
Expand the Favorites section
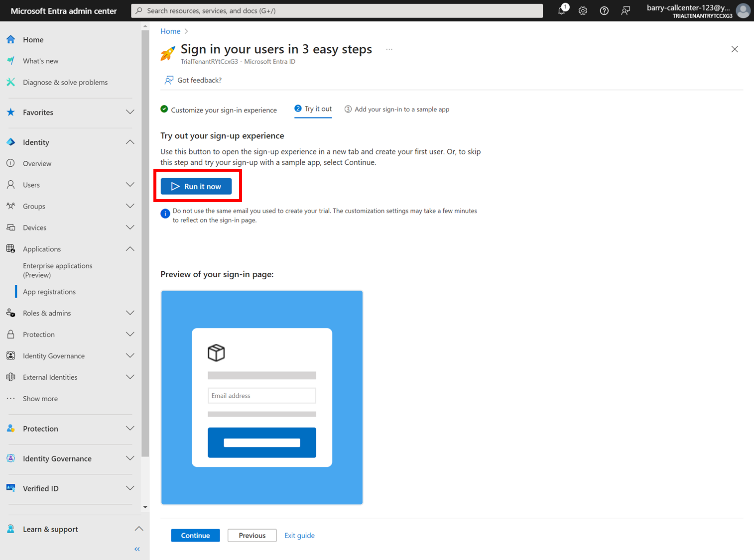tap(130, 112)
